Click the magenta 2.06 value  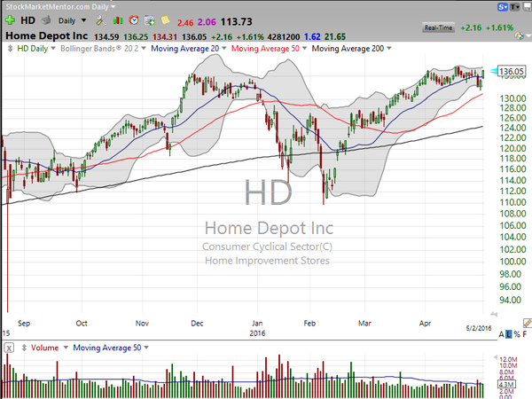[x=207, y=22]
